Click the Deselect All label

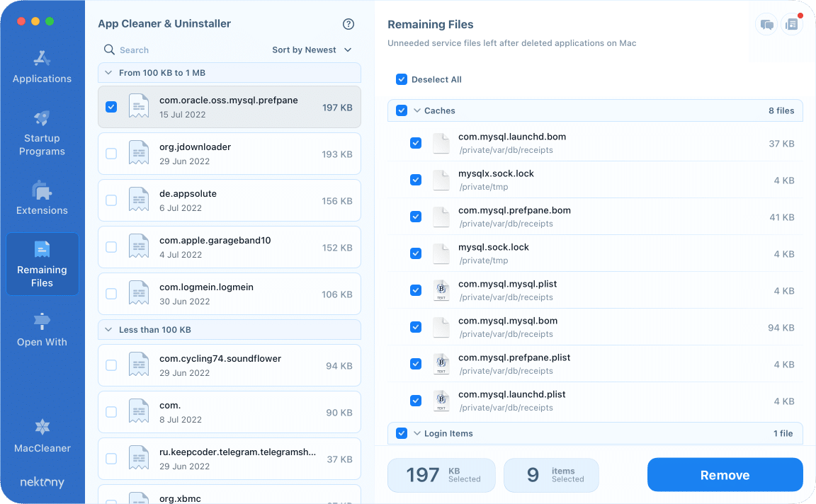coord(436,79)
